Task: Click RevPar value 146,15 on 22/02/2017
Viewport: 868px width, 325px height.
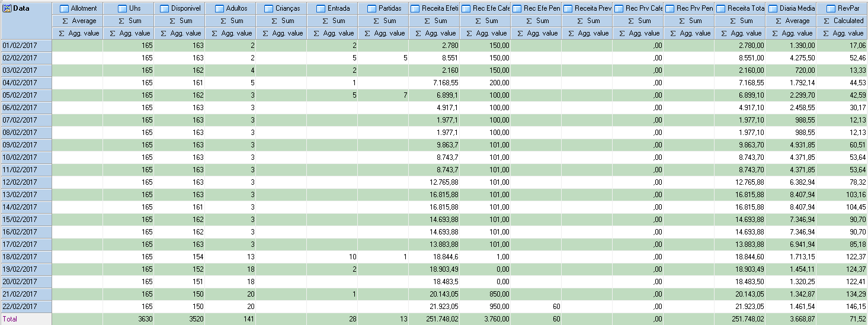Action: tap(842, 307)
